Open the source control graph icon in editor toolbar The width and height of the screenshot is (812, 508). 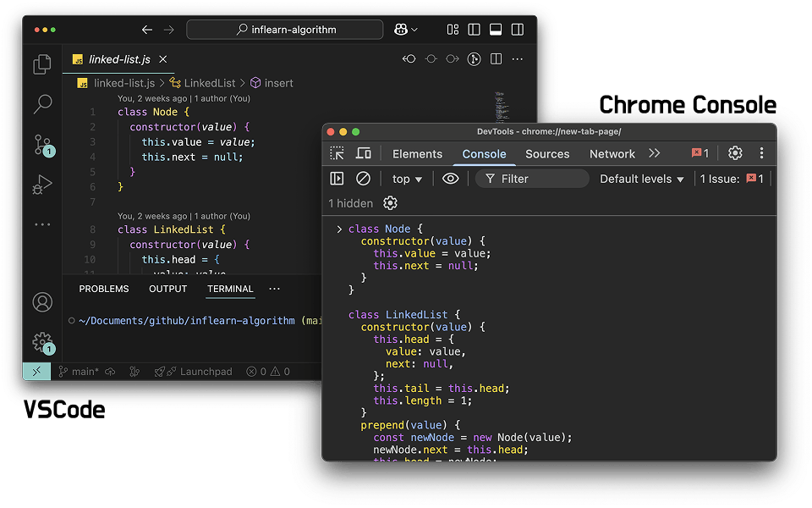(474, 59)
